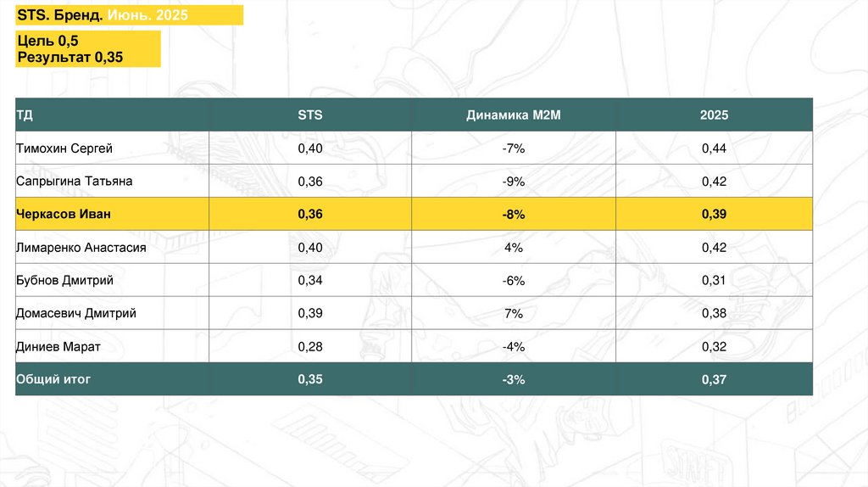Viewport: 868px width, 487px height.
Task: Click the 'STS. Бренд. Июнь. 2025' slide title
Action: [103, 15]
